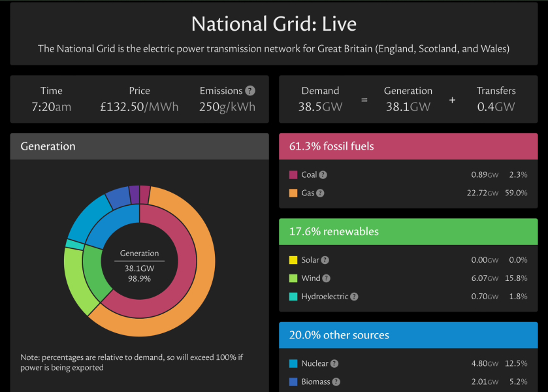Select the yellow Solar legend swatch

pos(293,260)
